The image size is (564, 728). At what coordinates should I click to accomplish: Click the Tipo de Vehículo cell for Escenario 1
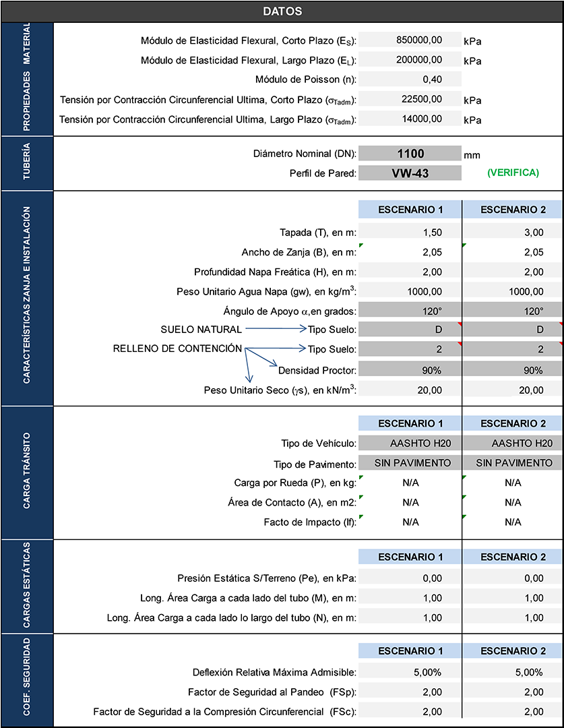410,444
